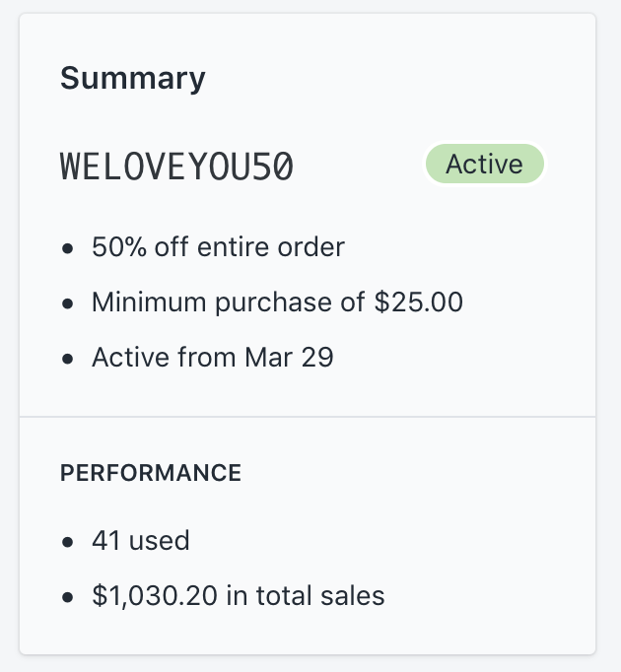
Task: Click bullet dot beside 'Minimum purchase'
Action: (x=67, y=302)
